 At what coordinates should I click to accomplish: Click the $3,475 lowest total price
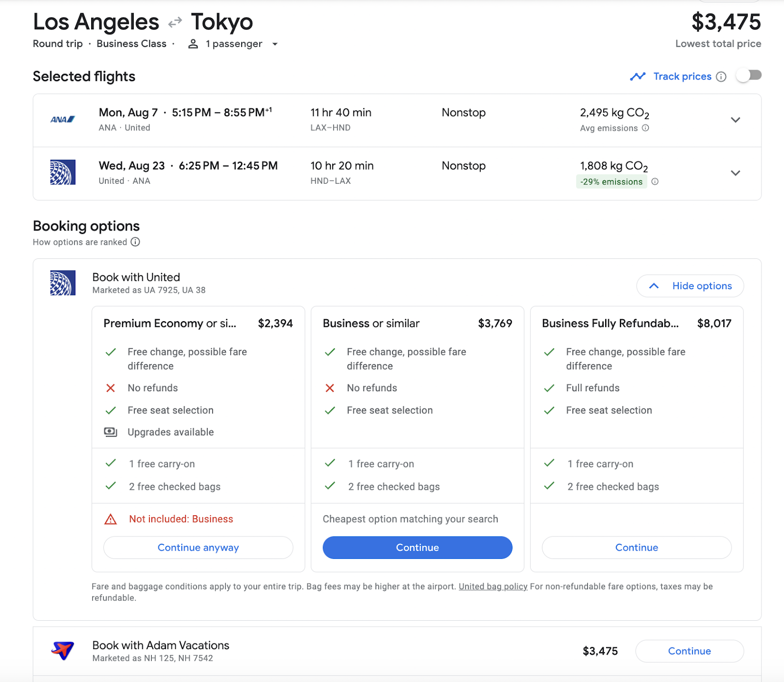pos(726,22)
